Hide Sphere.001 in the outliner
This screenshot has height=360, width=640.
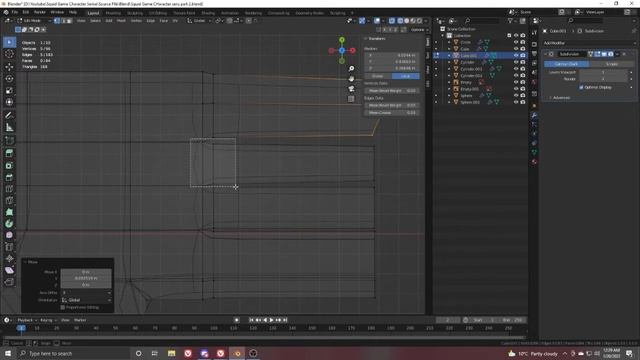pos(516,102)
